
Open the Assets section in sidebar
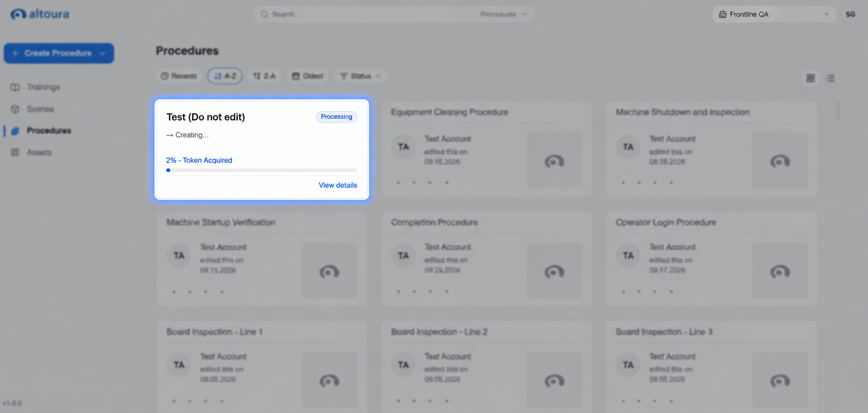39,152
